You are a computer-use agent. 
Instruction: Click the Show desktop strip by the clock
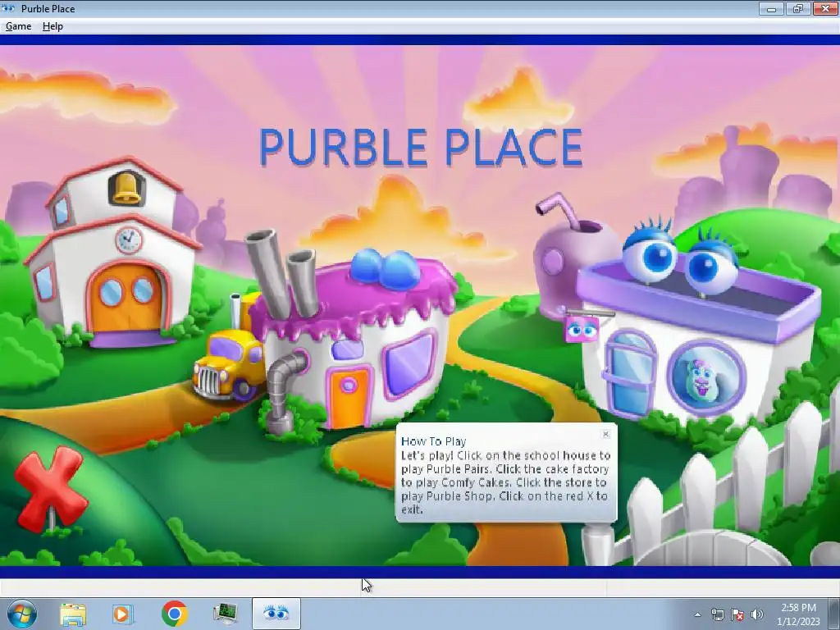[834, 614]
